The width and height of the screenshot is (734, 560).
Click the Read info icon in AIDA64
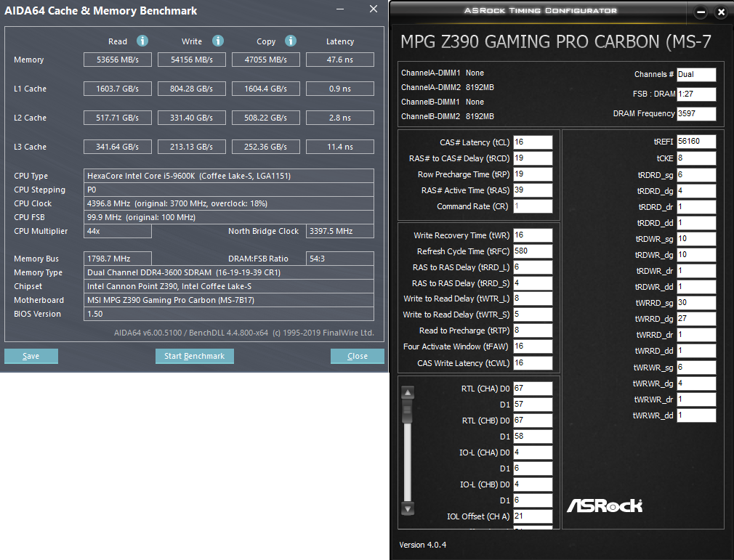coord(142,41)
